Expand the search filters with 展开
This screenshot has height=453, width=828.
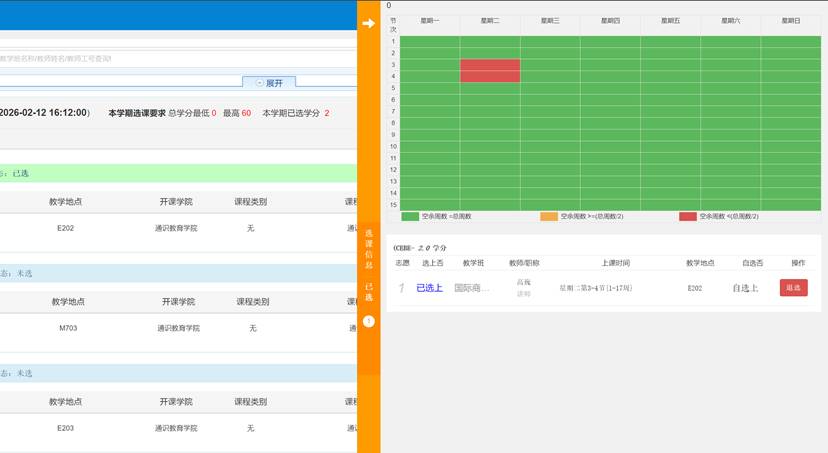pyautogui.click(x=269, y=83)
